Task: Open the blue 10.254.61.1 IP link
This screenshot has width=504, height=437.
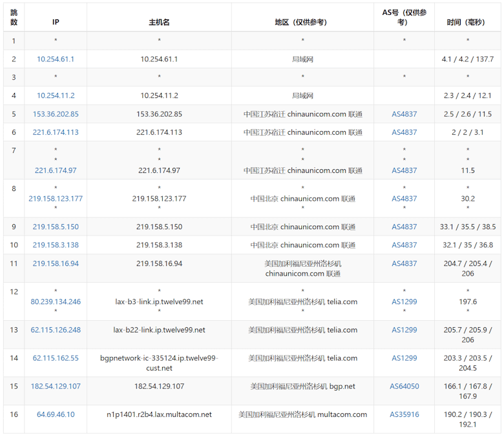Action: tap(56, 59)
